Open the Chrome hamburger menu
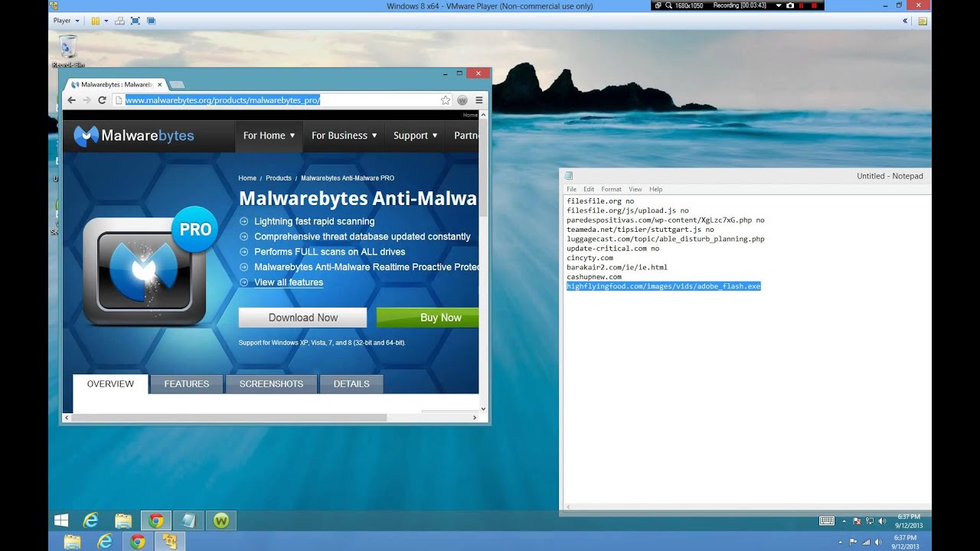Screen dimensions: 980x551 coord(479,100)
